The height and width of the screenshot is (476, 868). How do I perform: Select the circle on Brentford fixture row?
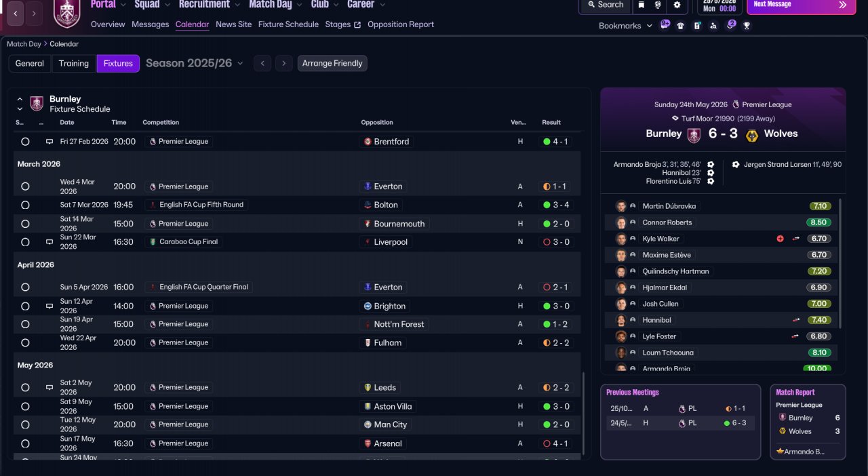coord(25,142)
